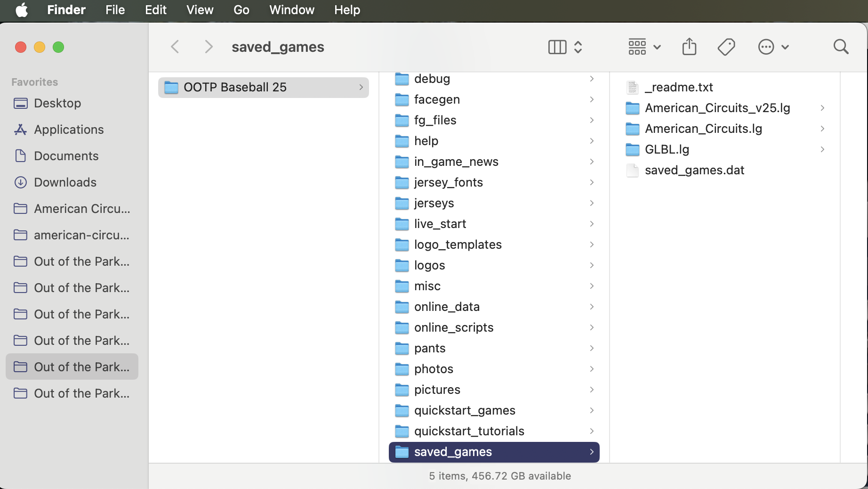Screen dimensions: 868x489
Task: Select American Circu... sidebar folder
Action: pyautogui.click(x=72, y=209)
